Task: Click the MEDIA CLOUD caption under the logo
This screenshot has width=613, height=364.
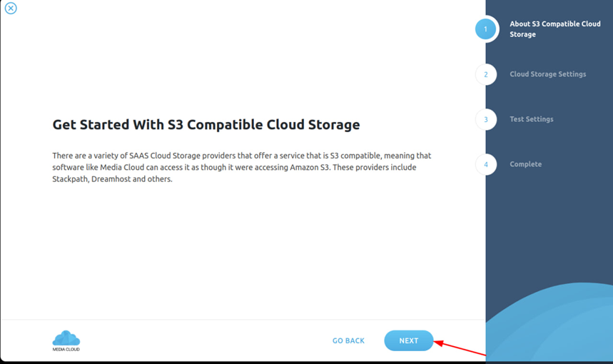Action: point(66,349)
